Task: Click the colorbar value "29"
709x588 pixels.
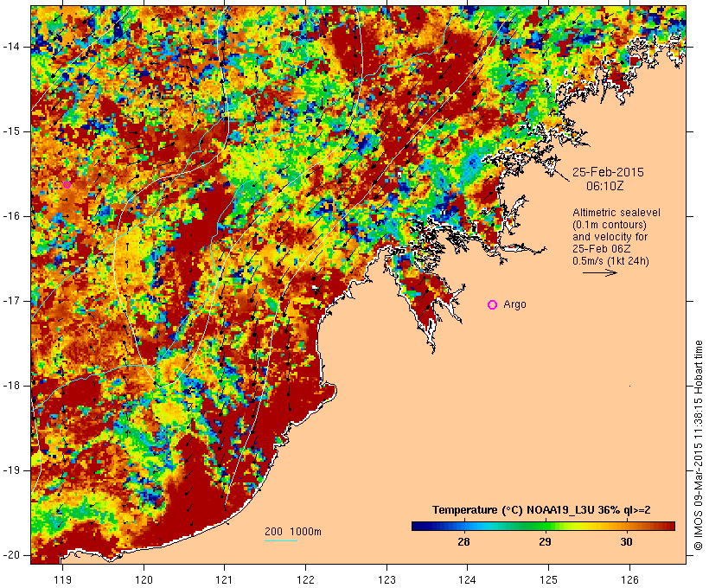Action: tap(545, 542)
